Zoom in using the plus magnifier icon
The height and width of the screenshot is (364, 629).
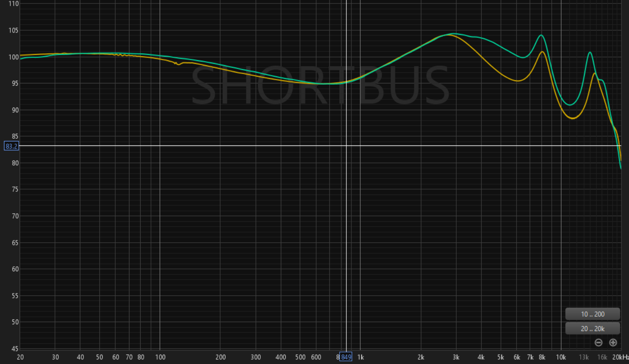click(x=613, y=343)
